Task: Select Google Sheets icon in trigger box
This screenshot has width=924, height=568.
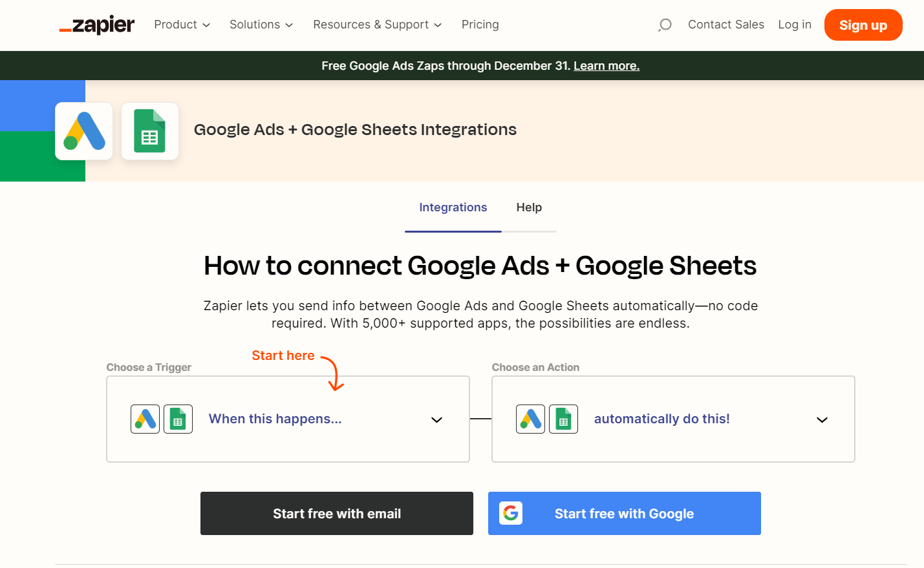Action: tap(178, 419)
